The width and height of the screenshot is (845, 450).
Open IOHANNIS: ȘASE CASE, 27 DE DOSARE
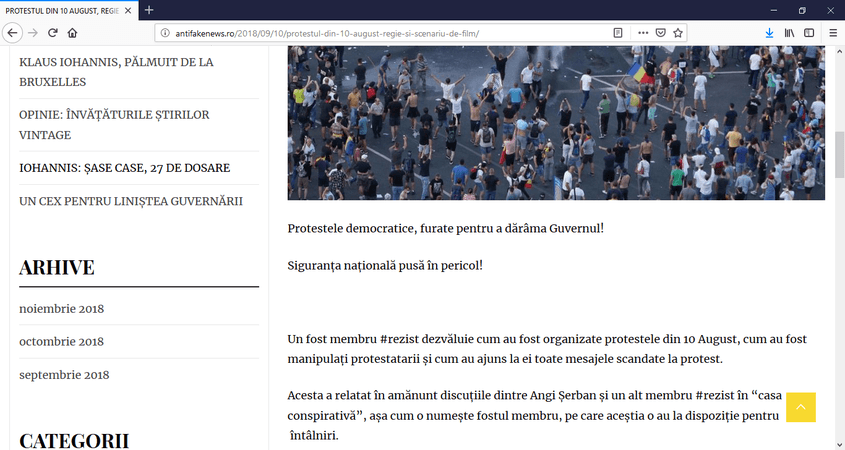124,168
